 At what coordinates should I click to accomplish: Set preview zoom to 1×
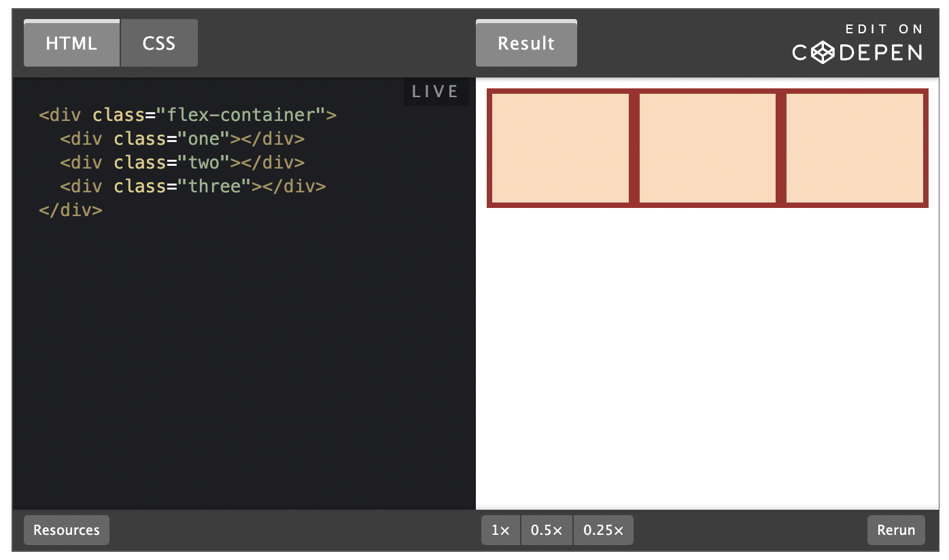pyautogui.click(x=500, y=530)
